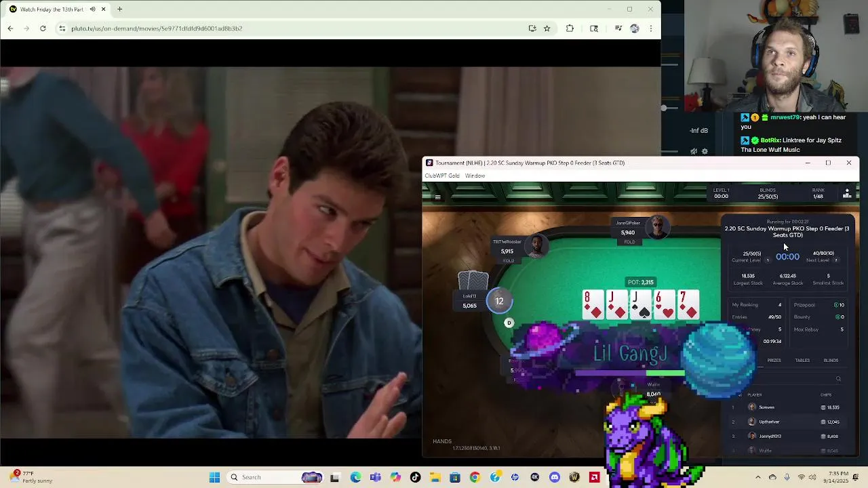Image resolution: width=868 pixels, height=488 pixels.
Task: Reload the Pluto TV page
Action: [43, 28]
